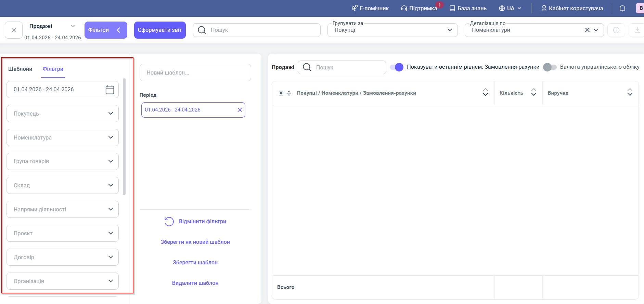Click the download report icon

tap(637, 30)
